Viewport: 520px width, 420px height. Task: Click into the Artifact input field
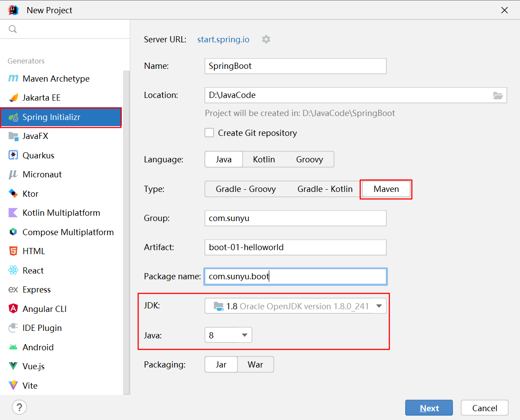(295, 247)
